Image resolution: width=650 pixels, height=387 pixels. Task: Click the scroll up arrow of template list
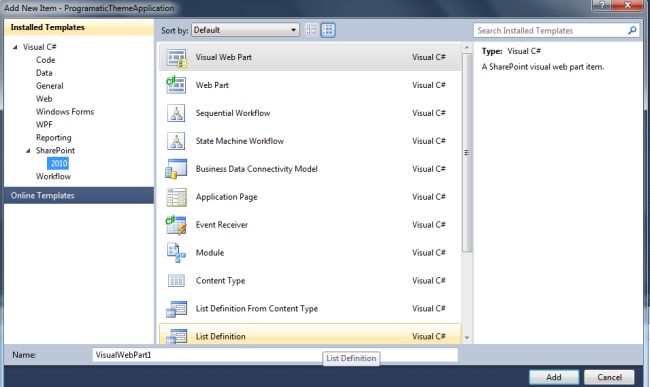point(467,48)
